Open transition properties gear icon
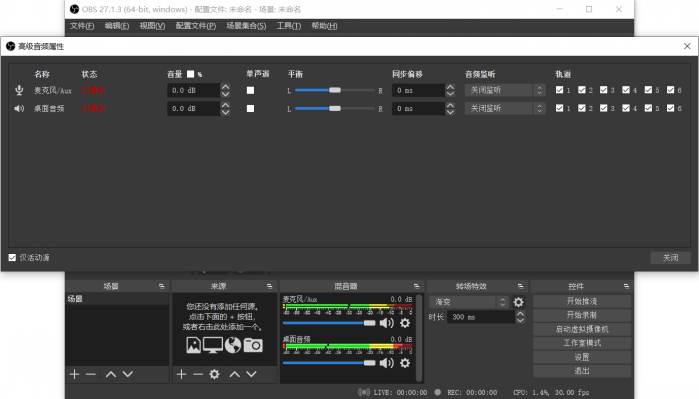The width and height of the screenshot is (699, 399). pyautogui.click(x=518, y=302)
